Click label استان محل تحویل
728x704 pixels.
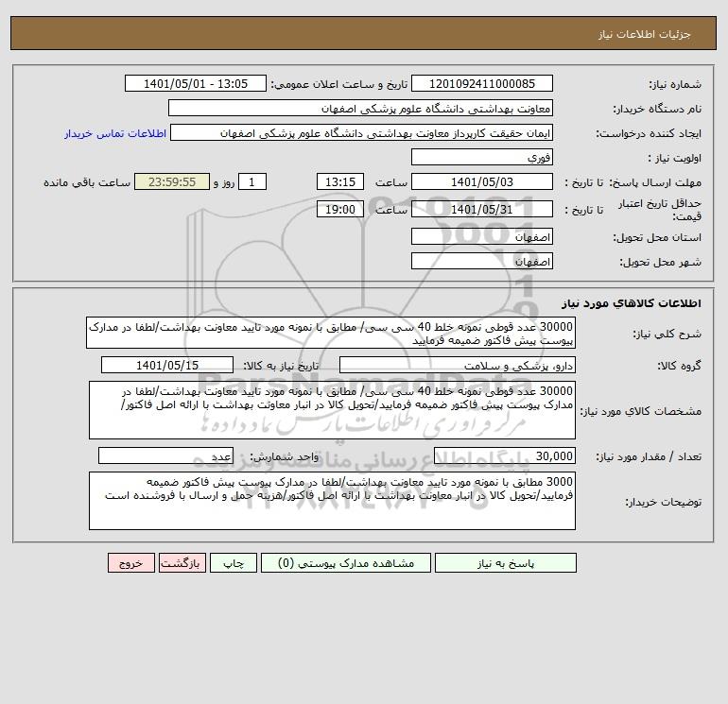pyautogui.click(x=657, y=237)
